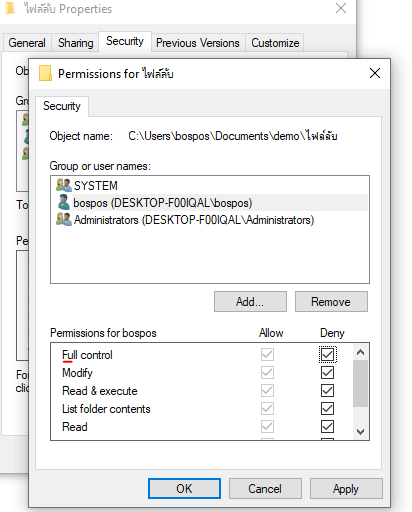Select the SYSTEM group icon
The image size is (412, 512).
point(64,185)
